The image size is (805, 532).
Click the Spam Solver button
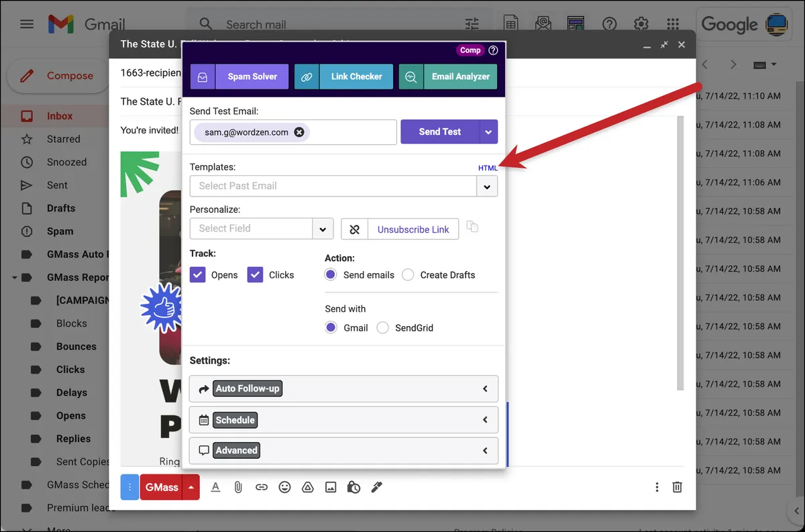[x=239, y=76]
